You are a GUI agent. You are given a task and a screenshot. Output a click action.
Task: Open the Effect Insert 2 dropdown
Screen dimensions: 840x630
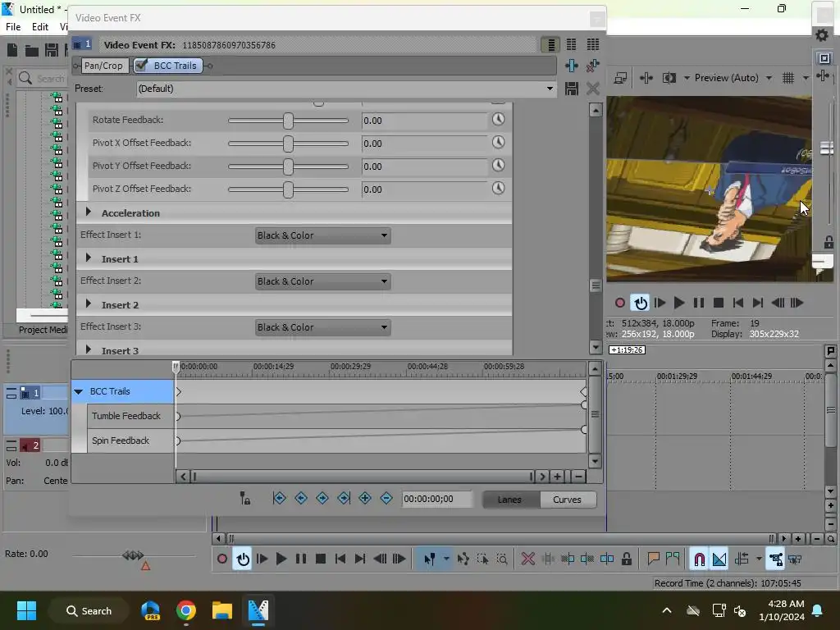pos(322,281)
